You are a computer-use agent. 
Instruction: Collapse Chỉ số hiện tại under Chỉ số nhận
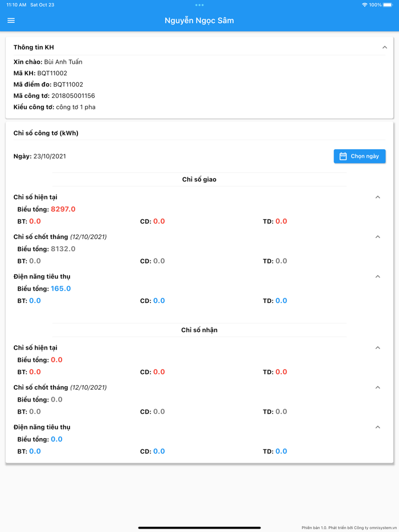point(377,348)
